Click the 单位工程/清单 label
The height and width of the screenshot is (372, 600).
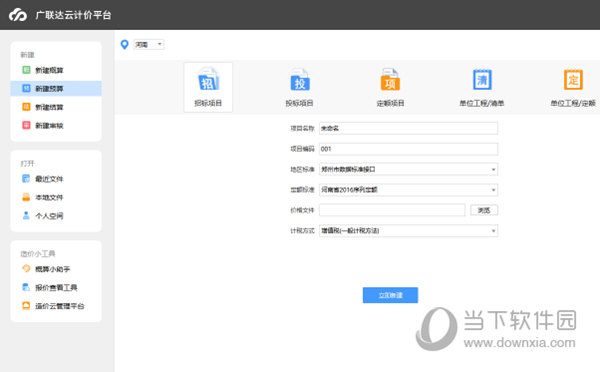pos(482,103)
